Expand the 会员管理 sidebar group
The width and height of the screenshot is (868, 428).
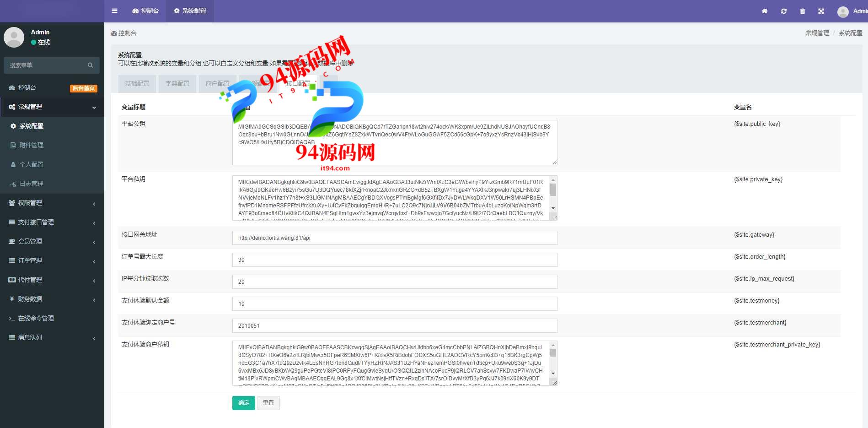coord(52,241)
